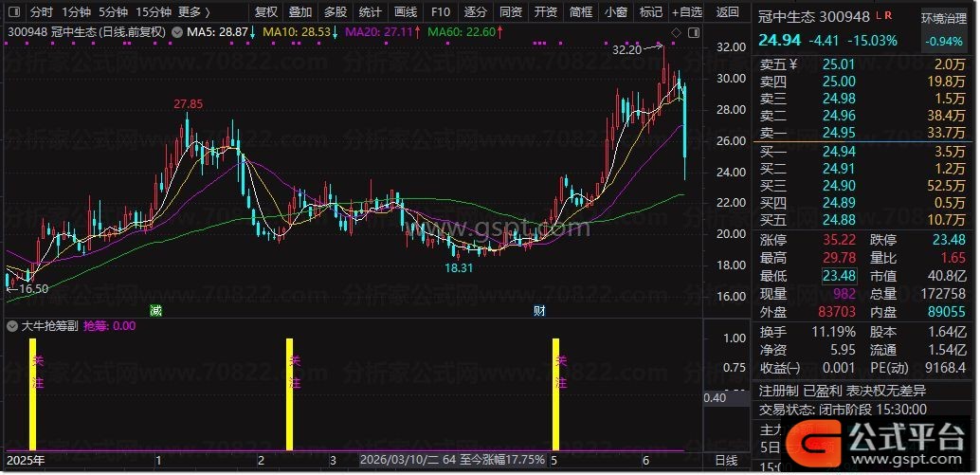Screen dimensions: 980x475
Task: Toggle the left sidebar panel icon
Action: pos(14,11)
